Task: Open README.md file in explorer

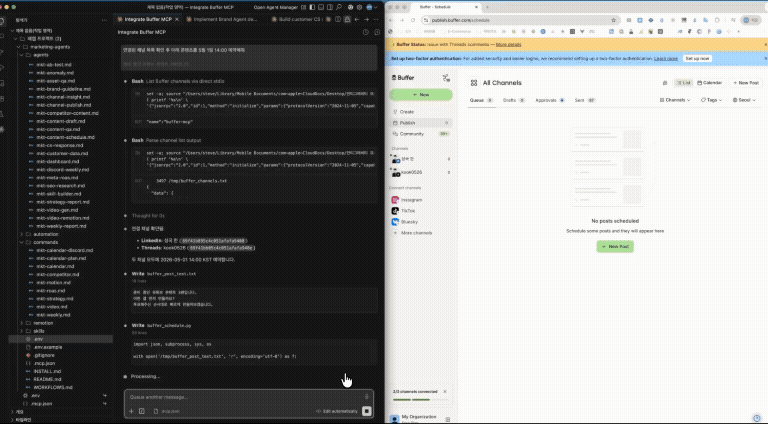Action: click(47, 379)
